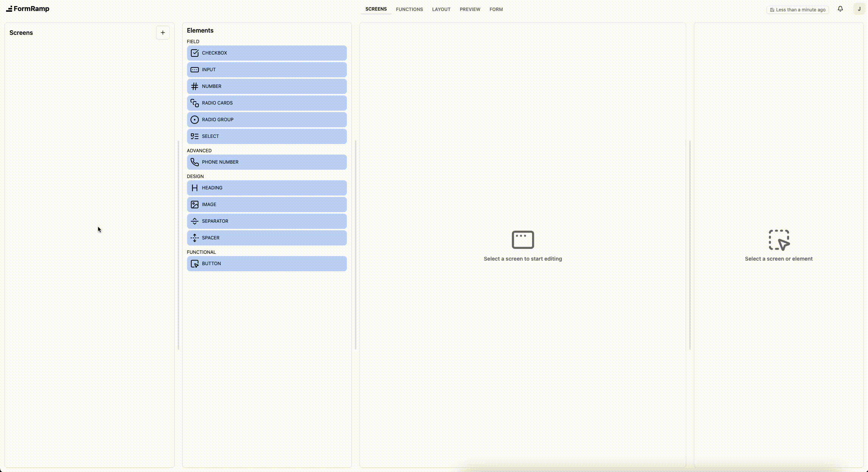Add a new screen with the plus button
868x472 pixels.
click(163, 33)
